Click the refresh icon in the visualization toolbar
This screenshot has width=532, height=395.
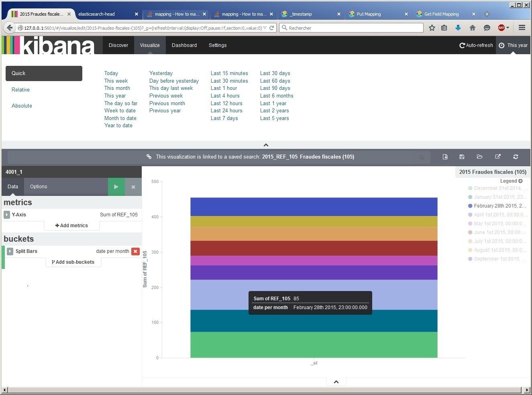point(516,157)
